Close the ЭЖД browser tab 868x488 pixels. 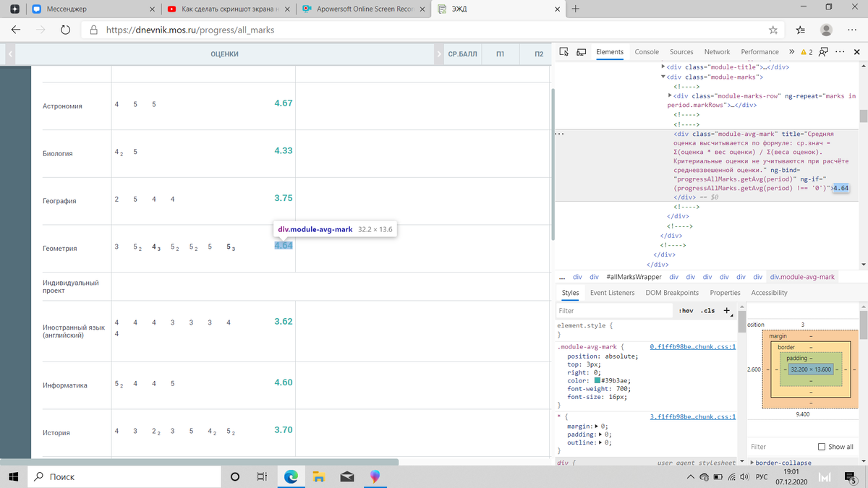click(x=556, y=9)
